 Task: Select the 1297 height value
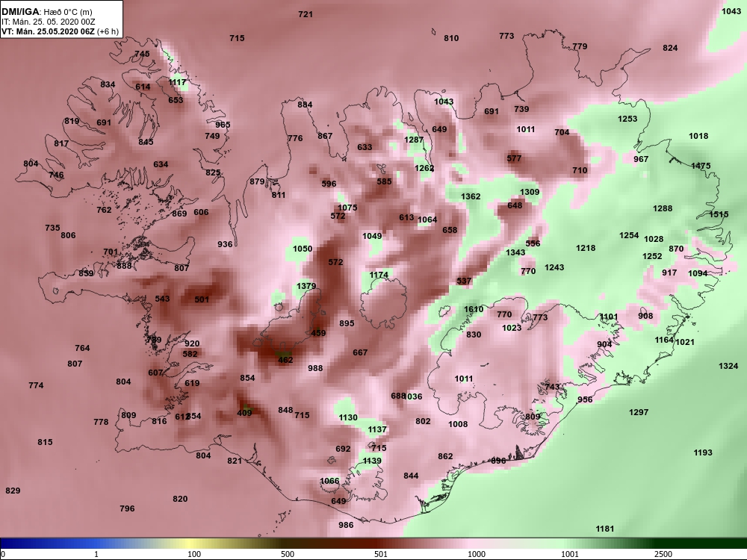639,412
